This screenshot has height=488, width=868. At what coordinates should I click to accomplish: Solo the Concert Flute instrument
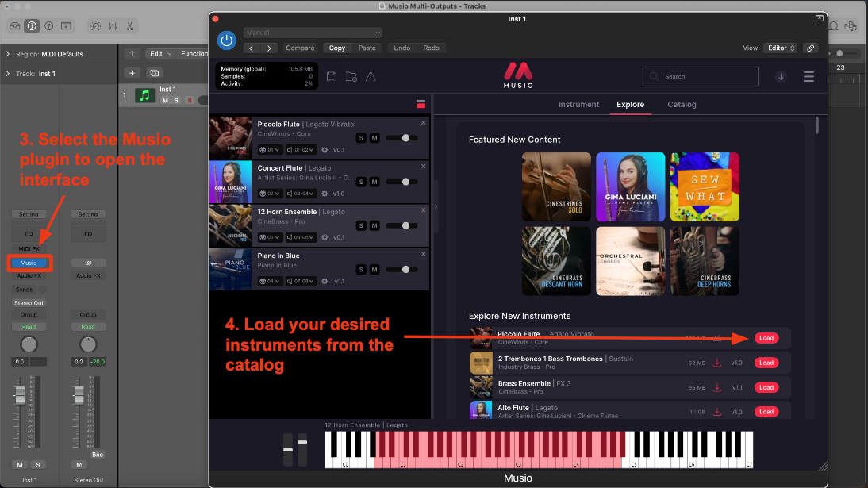click(x=361, y=182)
